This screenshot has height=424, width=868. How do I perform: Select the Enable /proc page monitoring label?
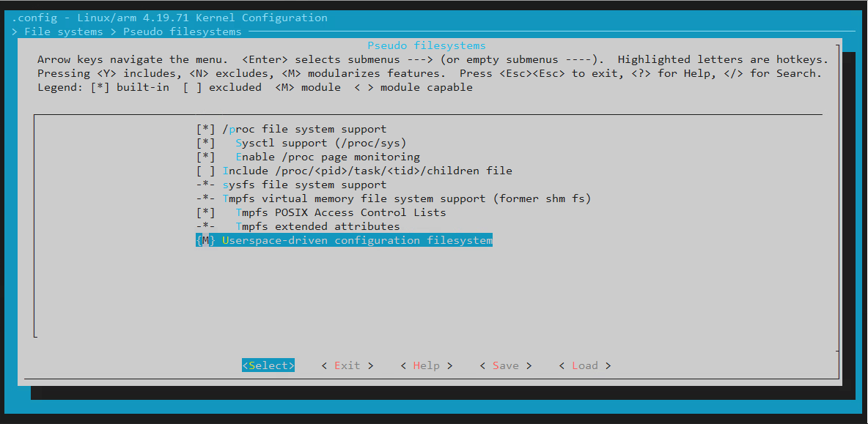click(328, 157)
